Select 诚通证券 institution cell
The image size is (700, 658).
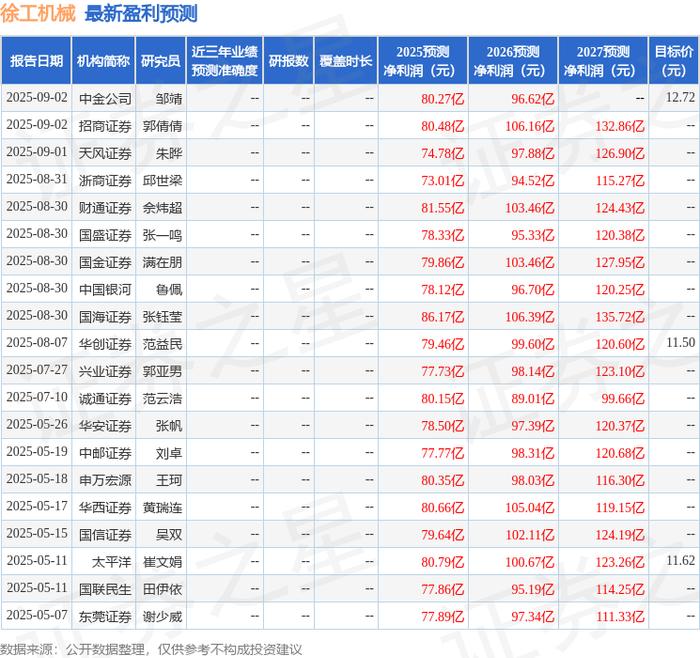point(105,399)
